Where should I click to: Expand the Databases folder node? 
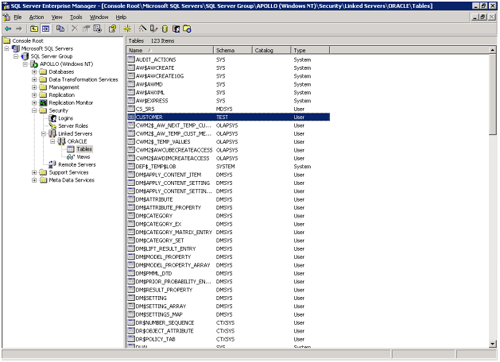pyautogui.click(x=34, y=72)
